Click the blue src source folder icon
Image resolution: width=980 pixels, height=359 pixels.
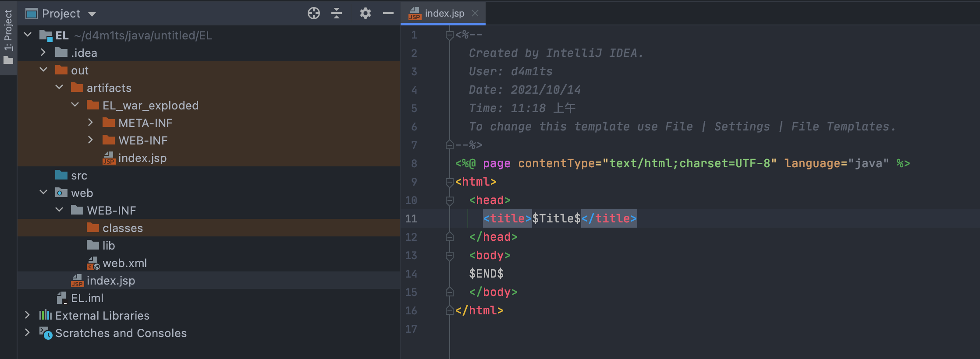(x=61, y=175)
